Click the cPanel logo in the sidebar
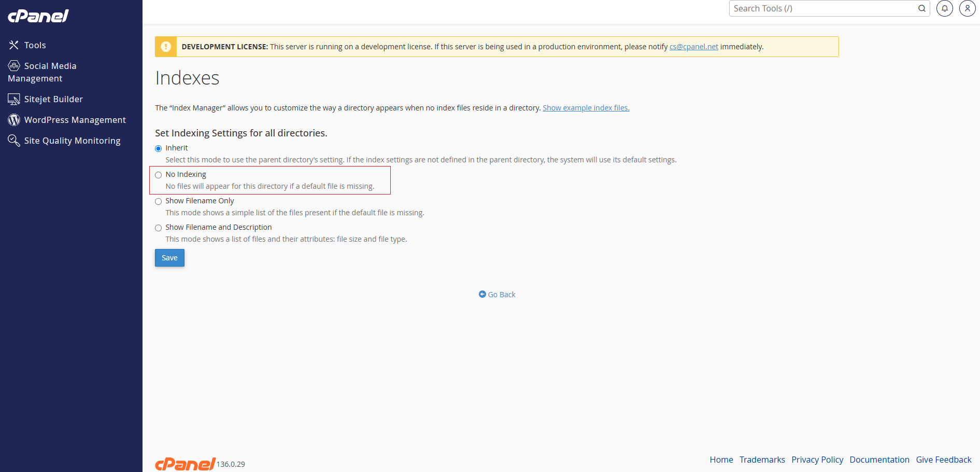The height and width of the screenshot is (472, 980). (x=38, y=16)
